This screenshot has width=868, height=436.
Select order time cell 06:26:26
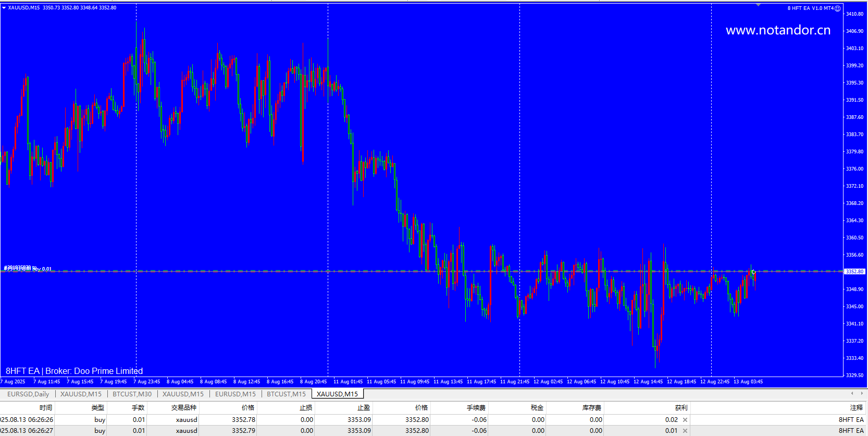(27, 420)
